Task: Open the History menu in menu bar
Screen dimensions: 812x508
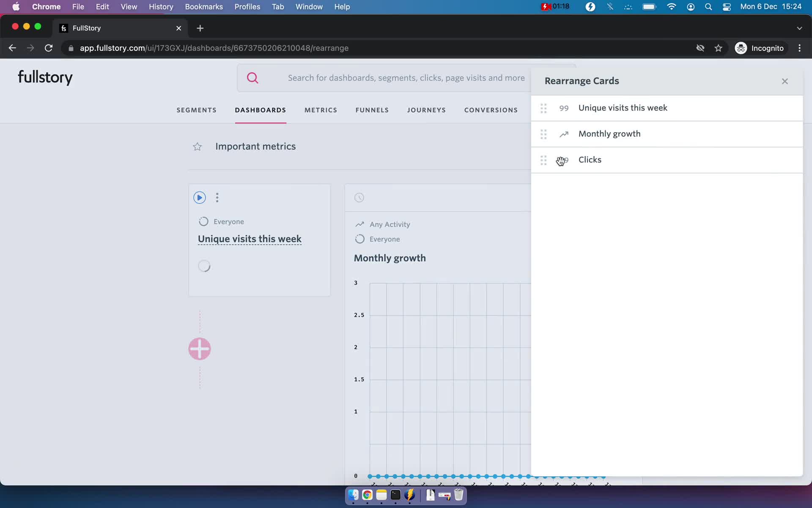Action: pos(161,7)
